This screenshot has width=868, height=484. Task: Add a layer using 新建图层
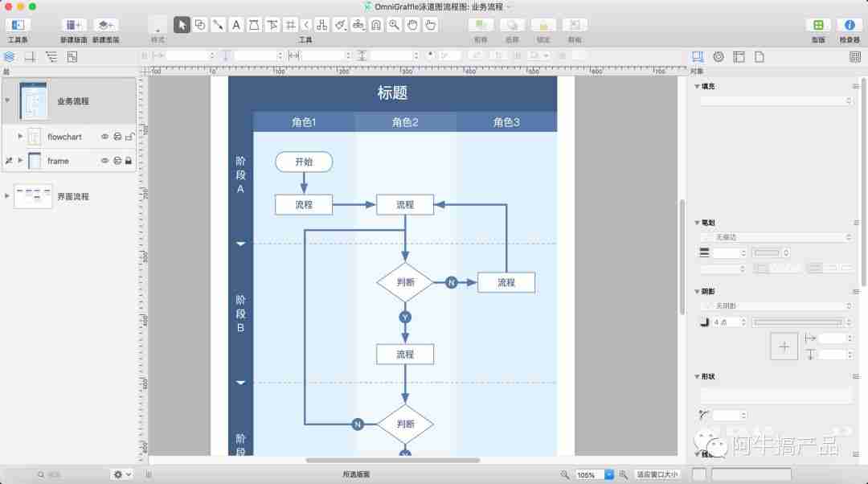(x=104, y=27)
